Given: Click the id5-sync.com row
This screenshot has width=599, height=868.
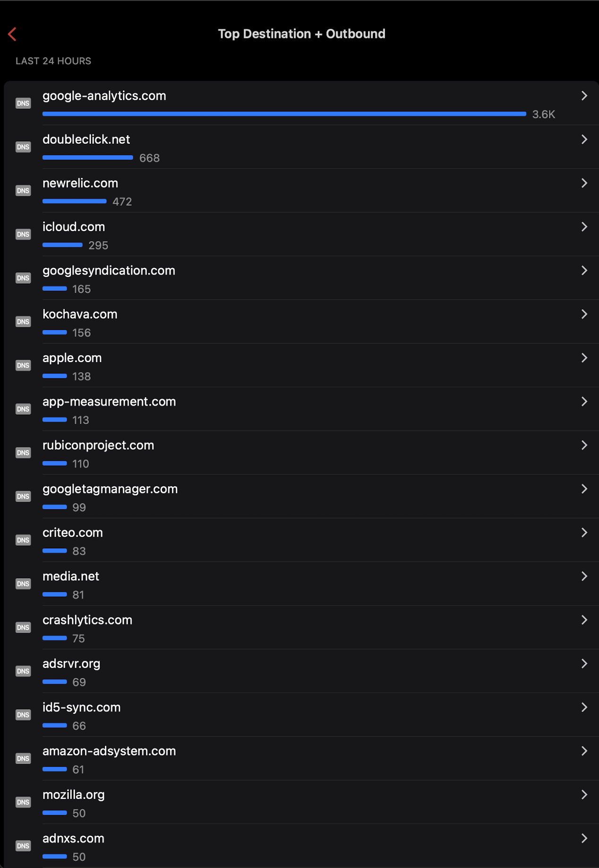Looking at the screenshot, I should coord(301,715).
